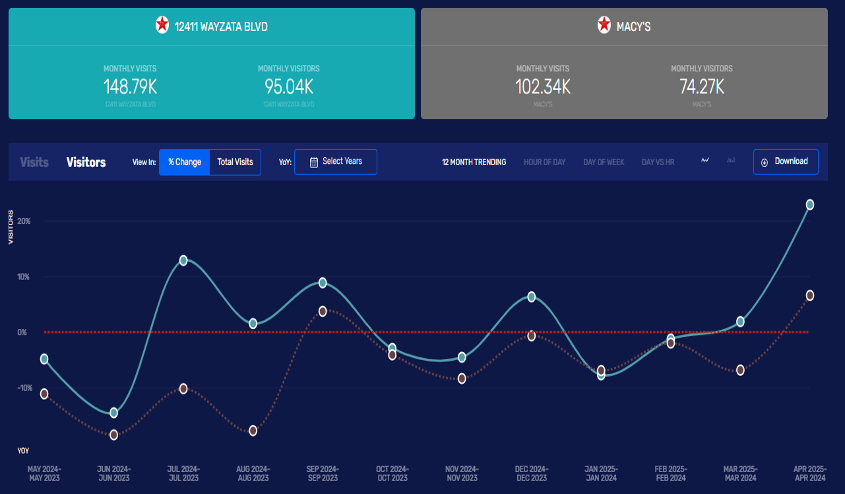Select the Macy's property card

pos(624,63)
